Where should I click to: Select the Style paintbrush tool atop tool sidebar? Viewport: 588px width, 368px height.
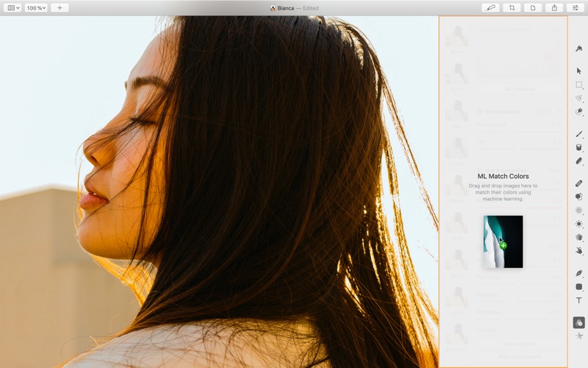(579, 49)
